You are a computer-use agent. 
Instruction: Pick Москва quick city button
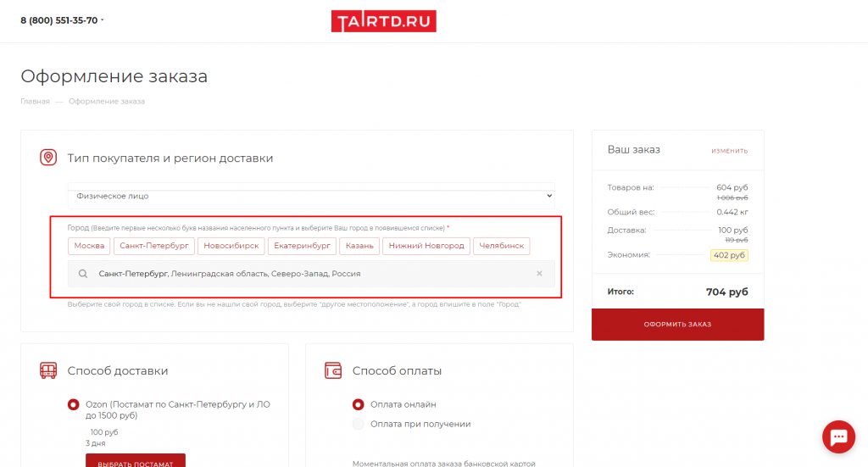click(x=89, y=246)
